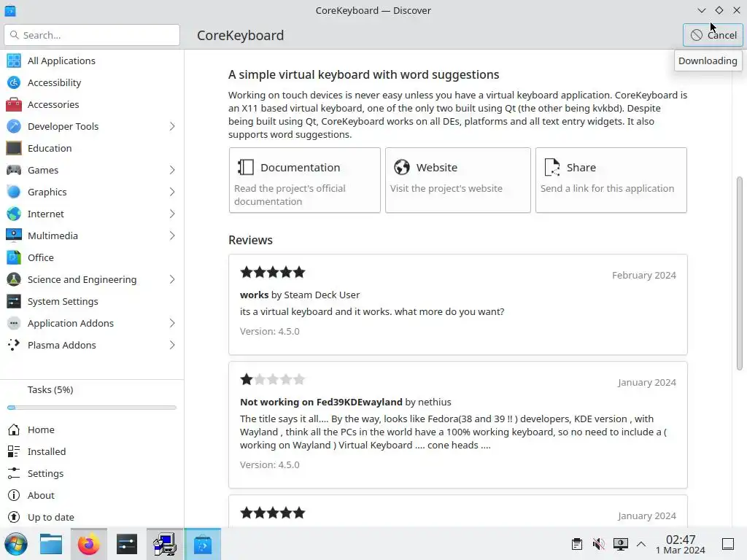Click the network display tray icon
Viewport: 747px width, 560px height.
click(620, 544)
